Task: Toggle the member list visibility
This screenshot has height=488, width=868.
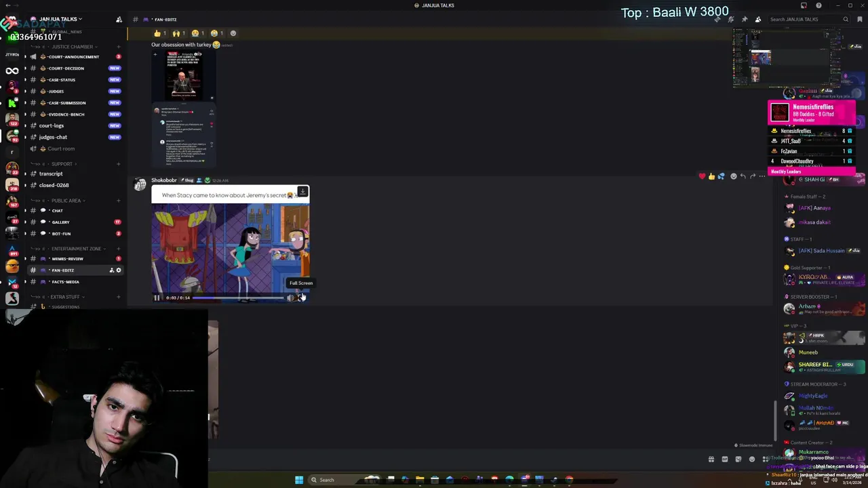Action: 758,19
